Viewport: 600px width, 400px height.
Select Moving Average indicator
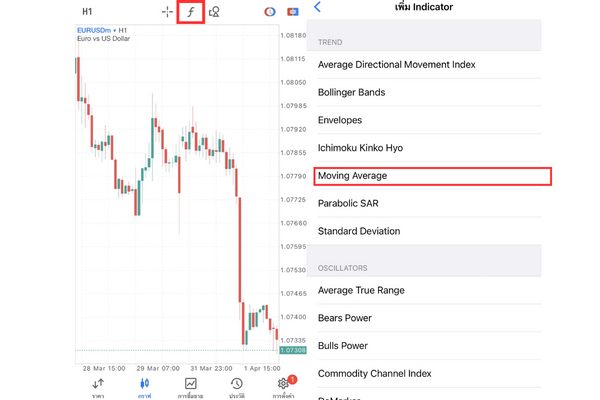coord(432,176)
